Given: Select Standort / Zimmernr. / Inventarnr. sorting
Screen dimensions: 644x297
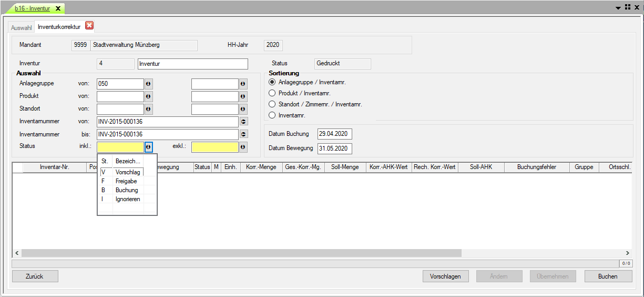Looking at the screenshot, I should coord(272,104).
